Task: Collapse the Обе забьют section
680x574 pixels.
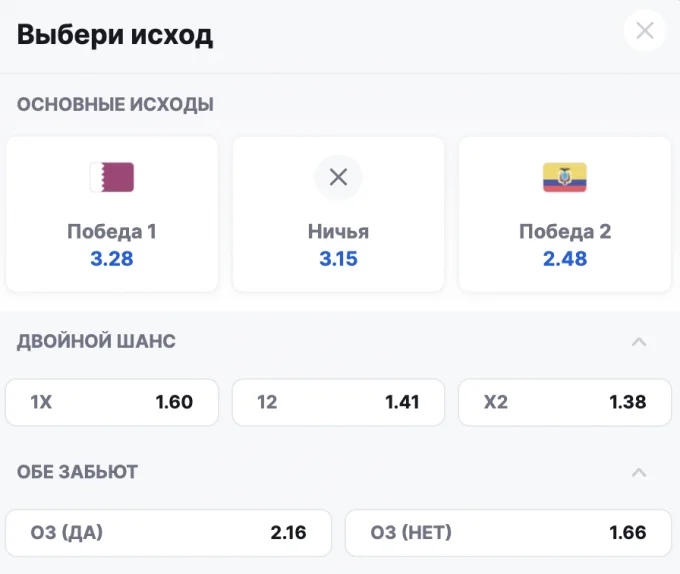Action: [x=639, y=472]
